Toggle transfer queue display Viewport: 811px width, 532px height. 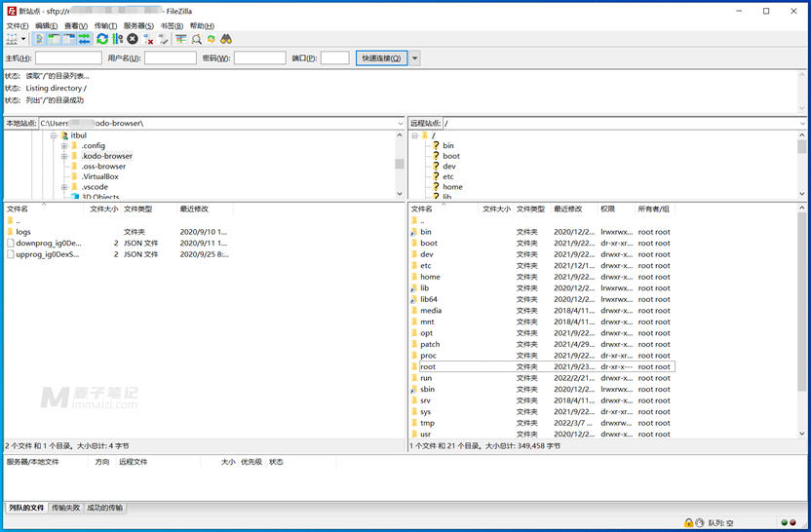(84, 39)
